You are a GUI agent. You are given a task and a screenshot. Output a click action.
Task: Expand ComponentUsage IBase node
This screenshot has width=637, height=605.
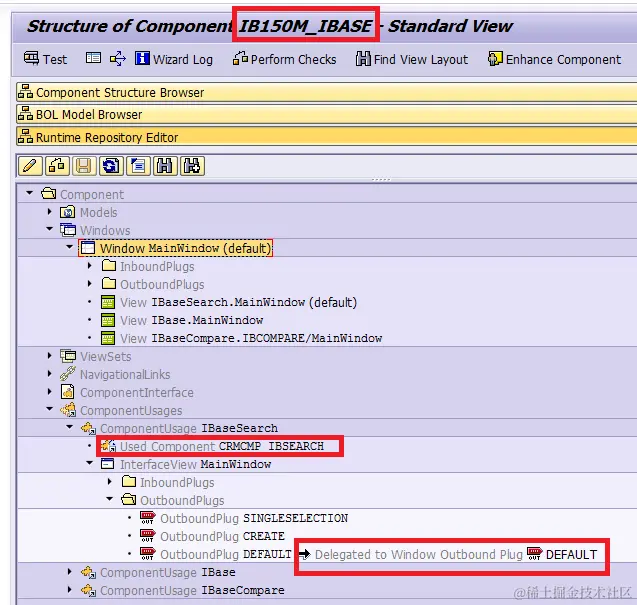click(69, 572)
